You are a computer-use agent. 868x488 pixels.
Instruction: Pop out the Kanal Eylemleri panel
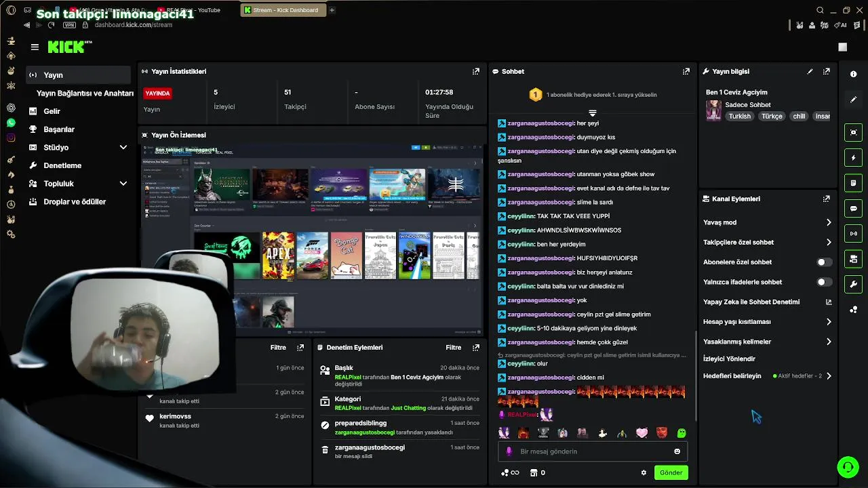(x=826, y=199)
